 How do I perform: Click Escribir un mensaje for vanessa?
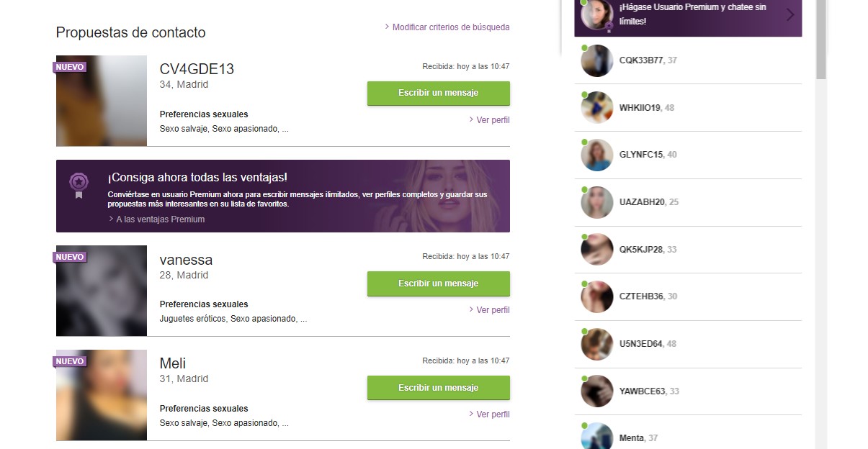pos(439,284)
